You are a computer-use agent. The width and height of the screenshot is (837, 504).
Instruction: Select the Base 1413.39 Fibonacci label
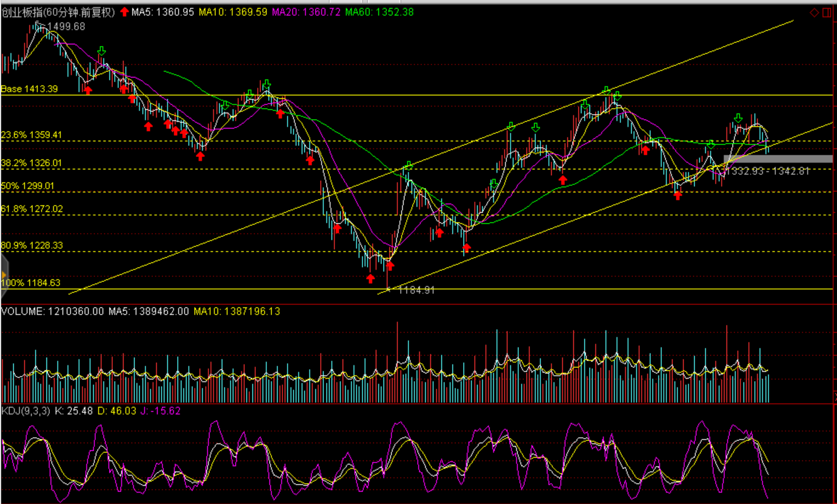point(30,89)
